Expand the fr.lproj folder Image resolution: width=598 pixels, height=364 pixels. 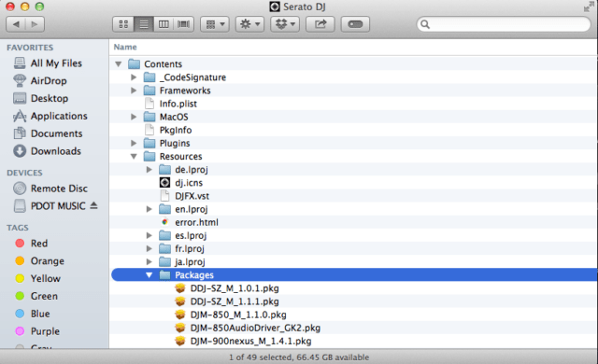(149, 248)
